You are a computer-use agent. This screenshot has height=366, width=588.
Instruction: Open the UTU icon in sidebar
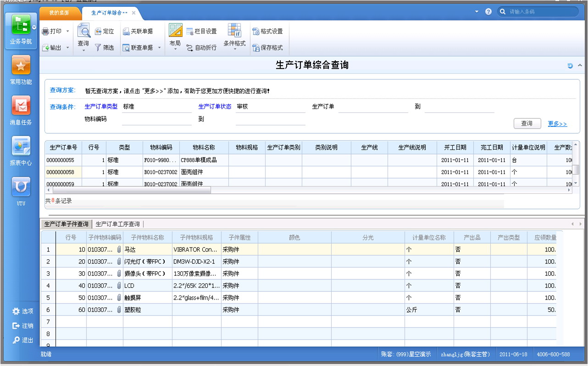coord(21,186)
